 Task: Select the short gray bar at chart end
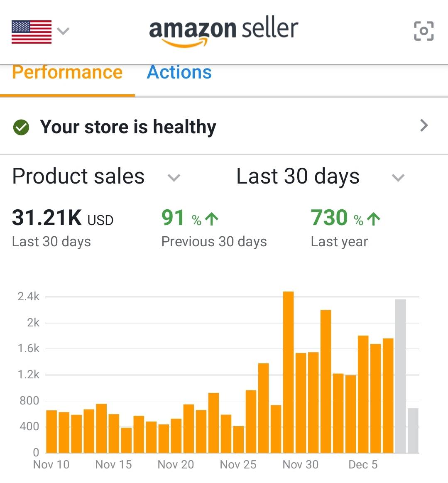(x=413, y=431)
